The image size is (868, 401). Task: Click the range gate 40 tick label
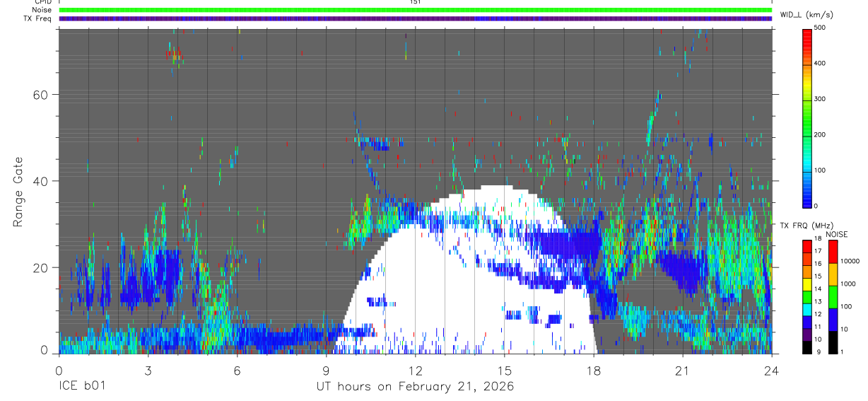pyautogui.click(x=39, y=182)
